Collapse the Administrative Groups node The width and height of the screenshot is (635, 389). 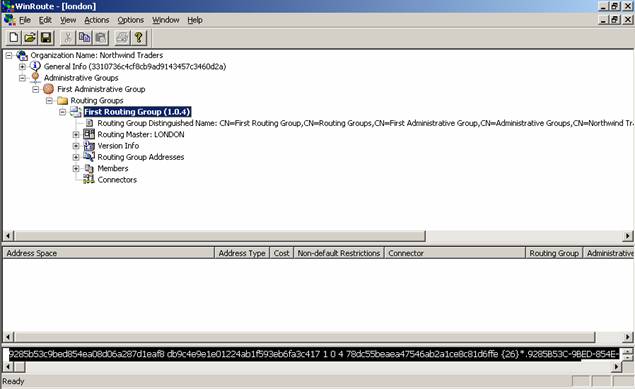(22, 78)
